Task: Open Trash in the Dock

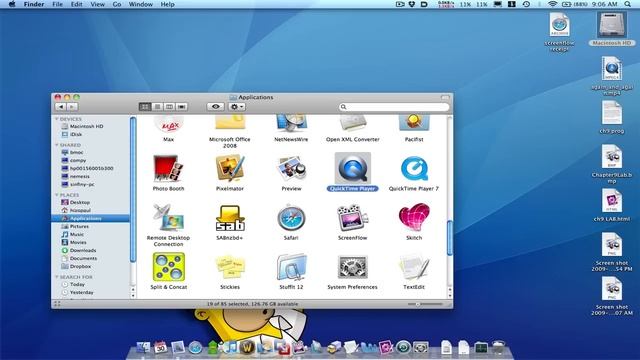Action: [498, 347]
